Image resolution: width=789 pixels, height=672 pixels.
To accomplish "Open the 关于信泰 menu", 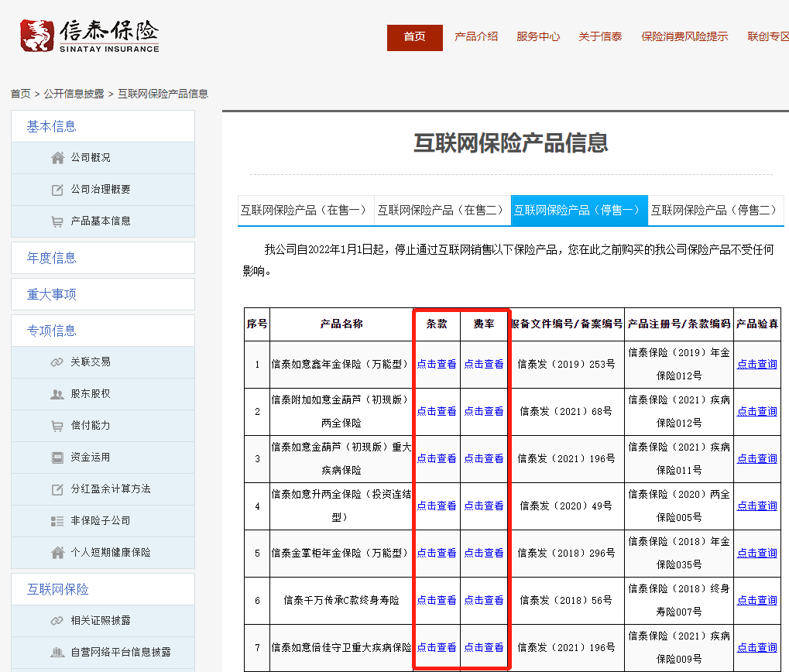I will [x=600, y=36].
